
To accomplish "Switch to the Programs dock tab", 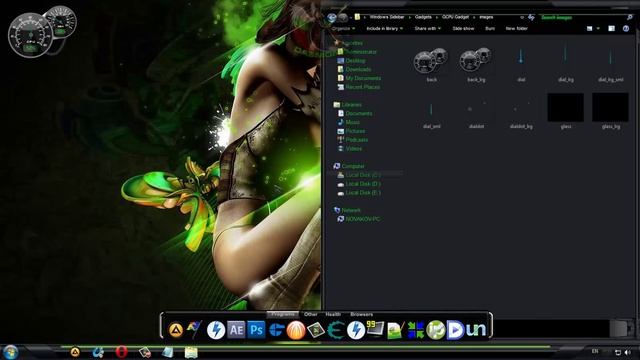I will [x=282, y=314].
